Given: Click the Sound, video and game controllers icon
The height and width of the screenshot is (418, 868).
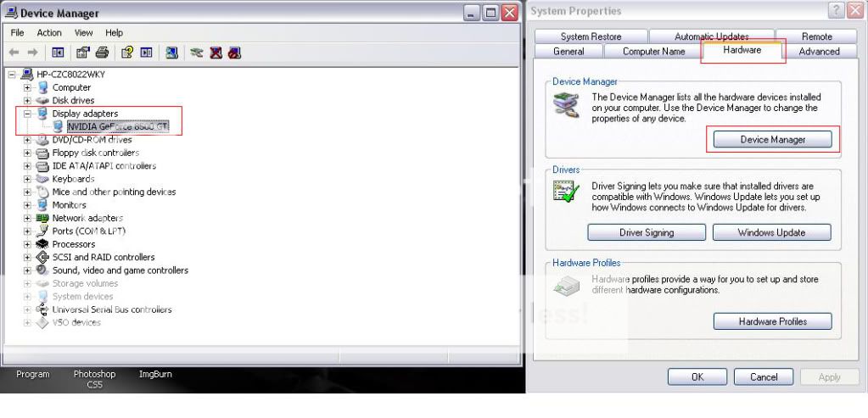Looking at the screenshot, I should click(42, 270).
